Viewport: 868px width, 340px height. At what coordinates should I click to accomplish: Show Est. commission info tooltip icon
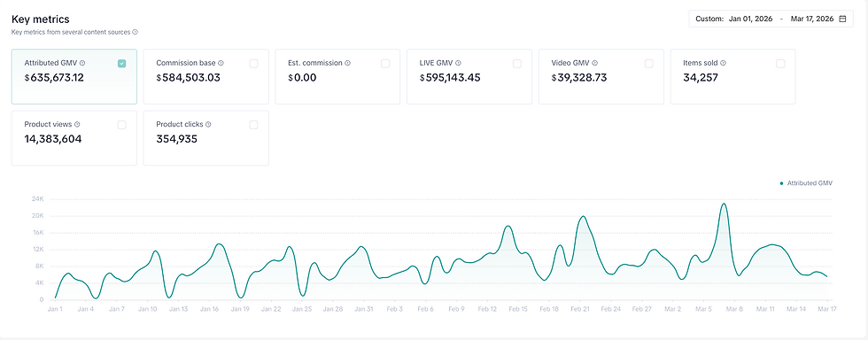tap(347, 63)
